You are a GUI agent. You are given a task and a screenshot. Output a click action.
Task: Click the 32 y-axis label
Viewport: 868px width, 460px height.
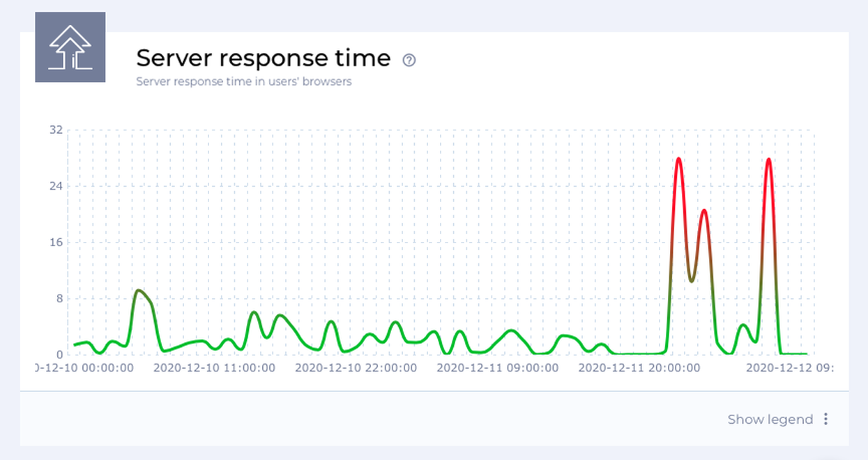[56, 130]
